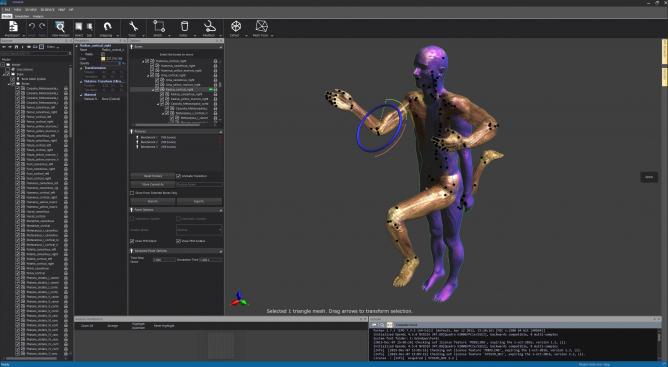Toggle the Visible checkbox in Properties panel
Image resolution: width=668 pixels, height=367 pixels.
tap(103, 54)
